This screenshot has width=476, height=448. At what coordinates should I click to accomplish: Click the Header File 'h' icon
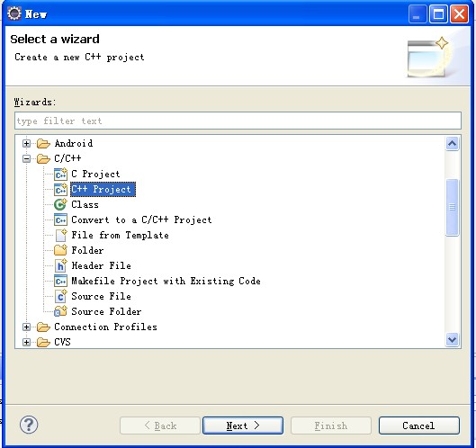[60, 265]
